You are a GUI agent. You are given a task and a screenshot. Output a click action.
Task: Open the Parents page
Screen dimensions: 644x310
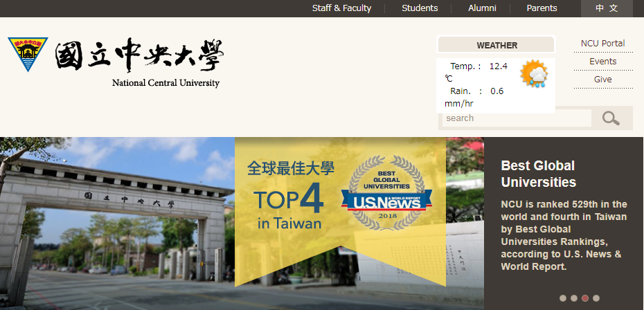[542, 8]
